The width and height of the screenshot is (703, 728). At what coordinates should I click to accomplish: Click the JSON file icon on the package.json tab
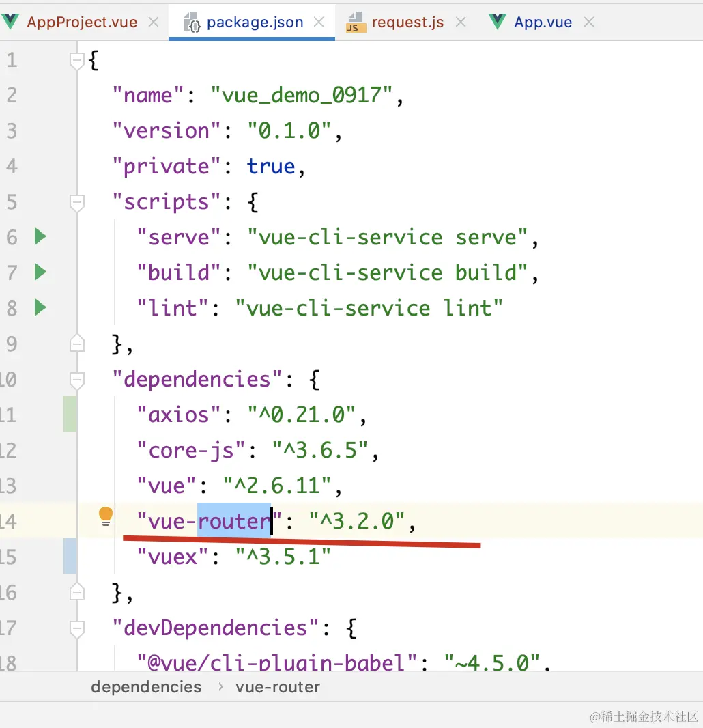click(192, 23)
